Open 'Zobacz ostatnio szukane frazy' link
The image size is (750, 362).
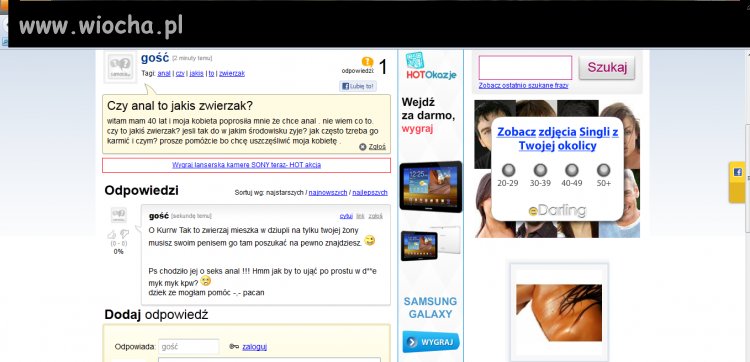click(x=523, y=86)
